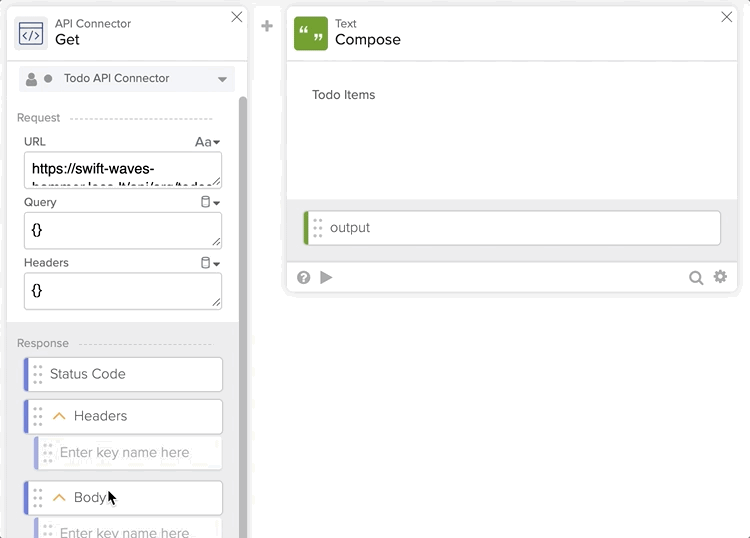
Task: Open the URL field type dropdown
Action: click(x=208, y=142)
